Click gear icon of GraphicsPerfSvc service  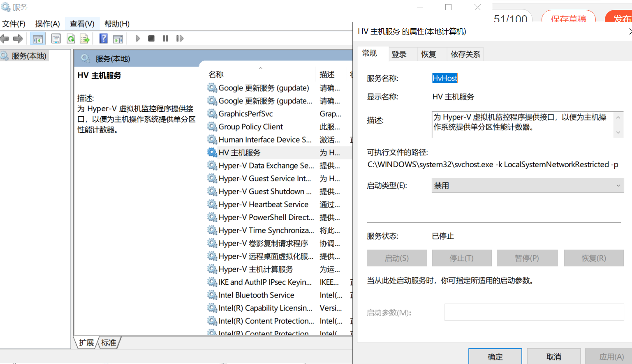pyautogui.click(x=212, y=114)
